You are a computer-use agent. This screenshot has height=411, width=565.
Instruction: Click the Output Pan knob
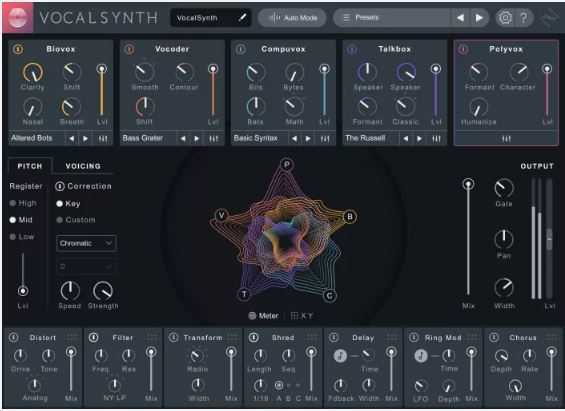(504, 239)
